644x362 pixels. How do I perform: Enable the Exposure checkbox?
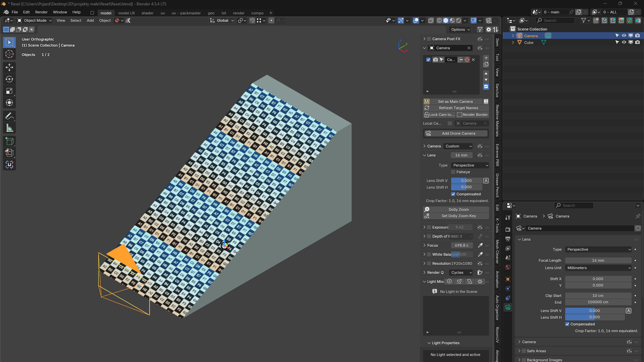click(x=429, y=227)
